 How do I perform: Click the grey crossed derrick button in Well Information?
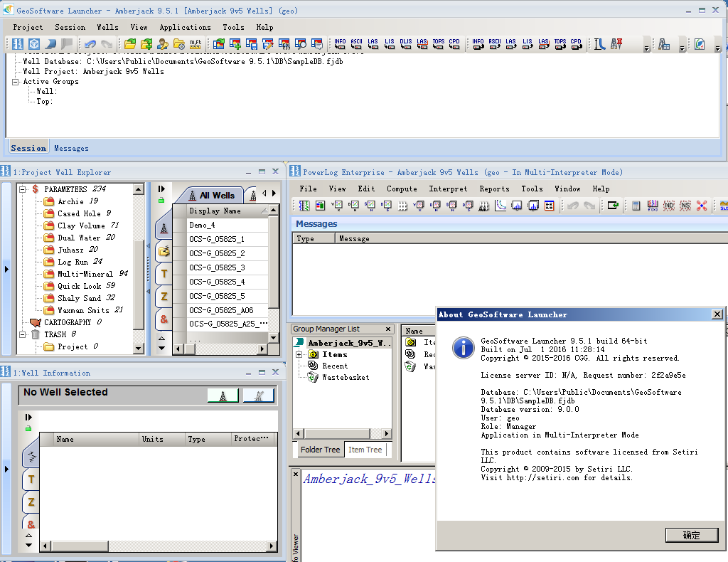pyautogui.click(x=259, y=396)
